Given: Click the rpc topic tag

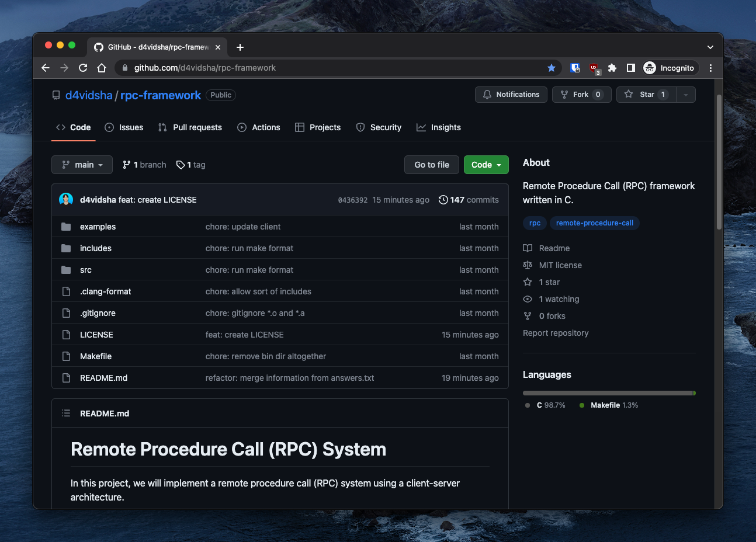Looking at the screenshot, I should point(535,223).
